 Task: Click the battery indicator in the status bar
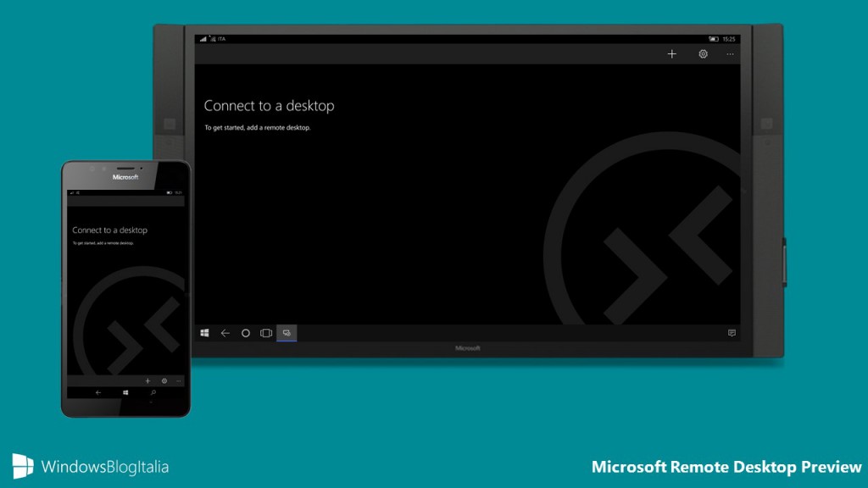(x=713, y=38)
